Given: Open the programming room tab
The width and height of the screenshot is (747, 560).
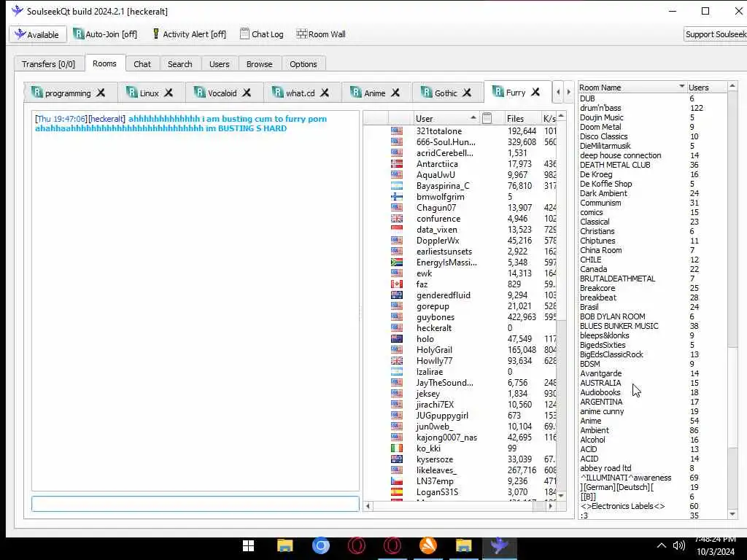Looking at the screenshot, I should 68,93.
